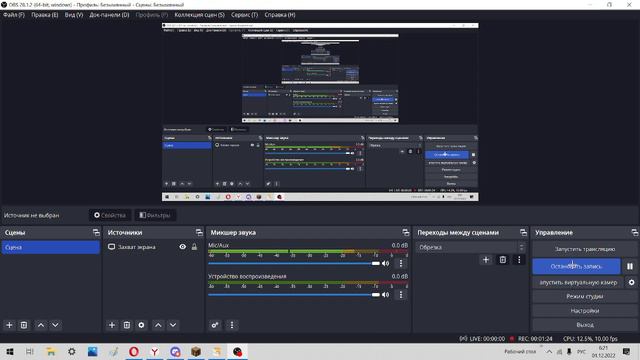Image resolution: width=640 pixels, height=360 pixels.
Task: Open the Справка (H) menu
Action: tap(280, 15)
